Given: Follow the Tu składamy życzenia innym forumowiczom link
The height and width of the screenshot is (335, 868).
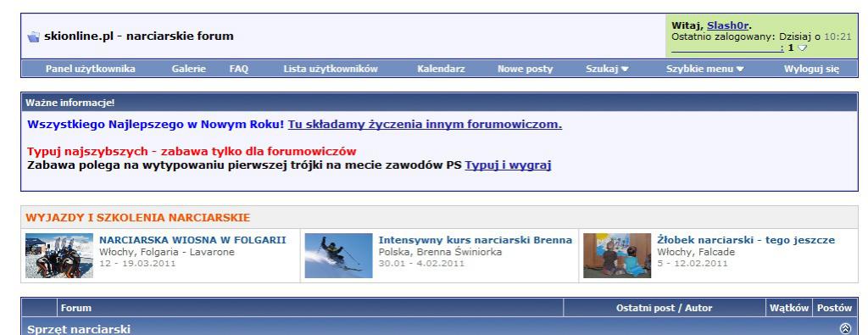Looking at the screenshot, I should [x=425, y=125].
